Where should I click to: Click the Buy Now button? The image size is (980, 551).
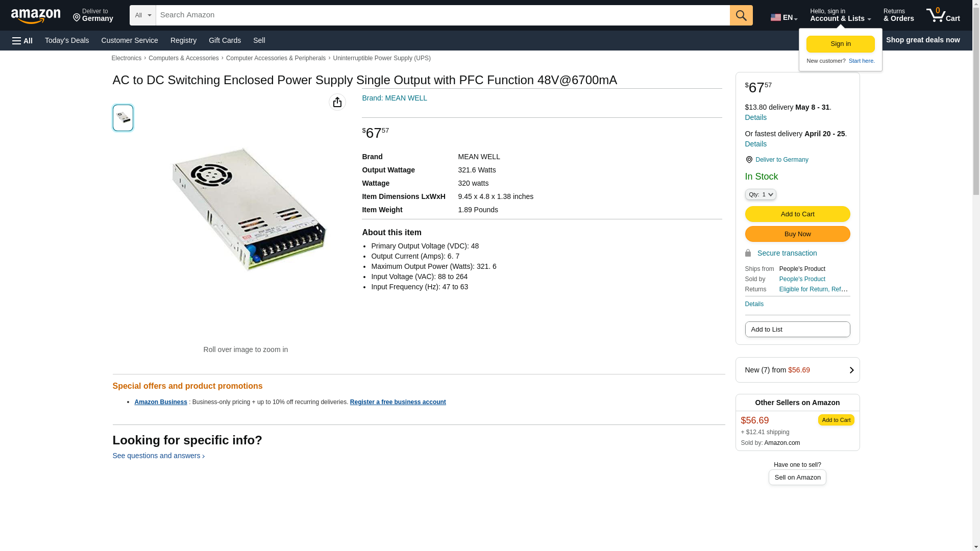tap(797, 234)
